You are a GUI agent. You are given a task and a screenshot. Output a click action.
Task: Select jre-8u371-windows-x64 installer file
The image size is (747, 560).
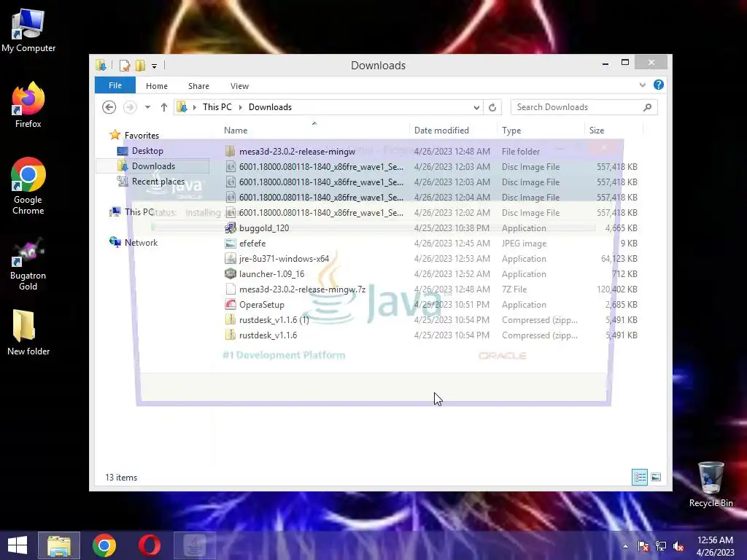[x=430, y=259]
